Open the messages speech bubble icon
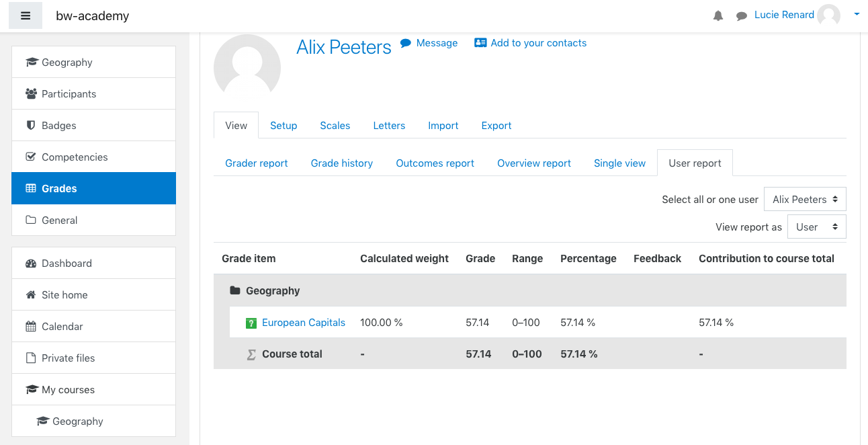 (x=742, y=15)
